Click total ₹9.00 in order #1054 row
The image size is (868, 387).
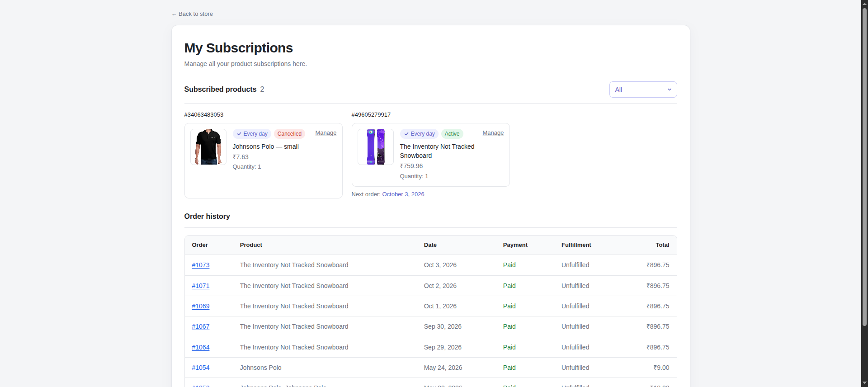coord(661,368)
